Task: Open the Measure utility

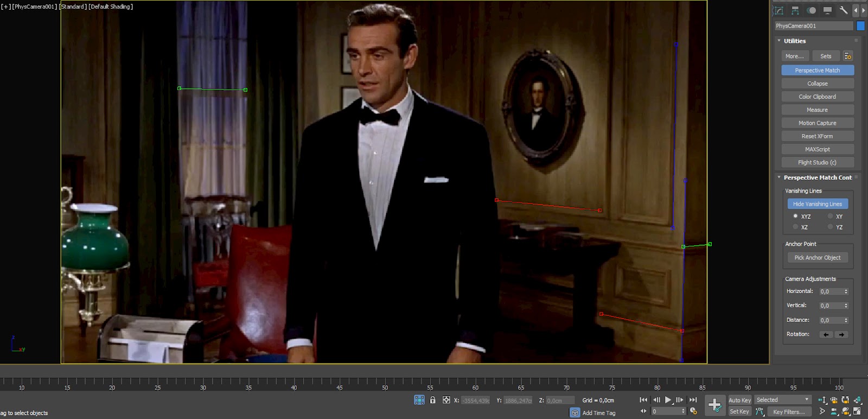Action: point(818,110)
